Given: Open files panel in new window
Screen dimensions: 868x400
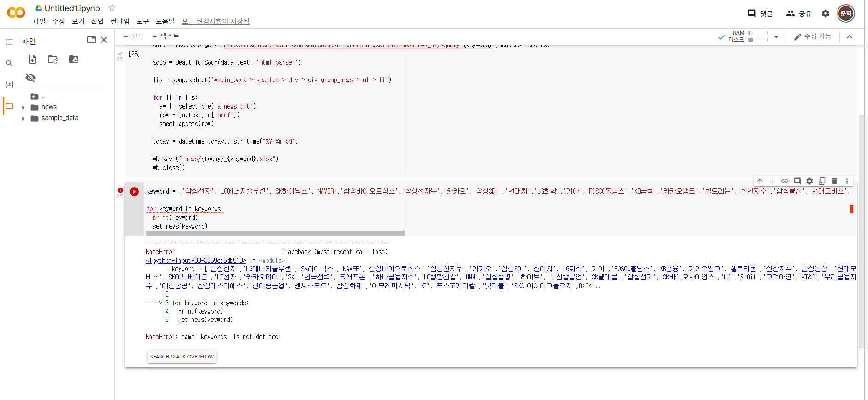Looking at the screenshot, I should coord(91,40).
